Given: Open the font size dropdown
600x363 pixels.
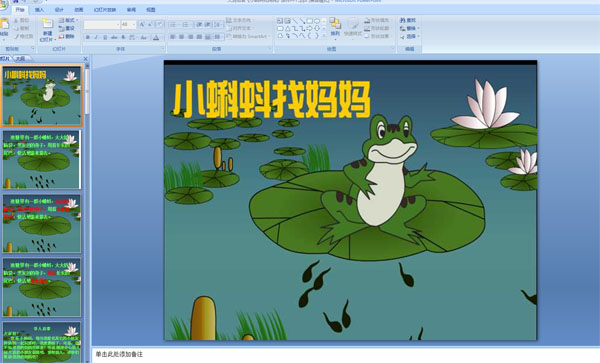Looking at the screenshot, I should point(134,24).
